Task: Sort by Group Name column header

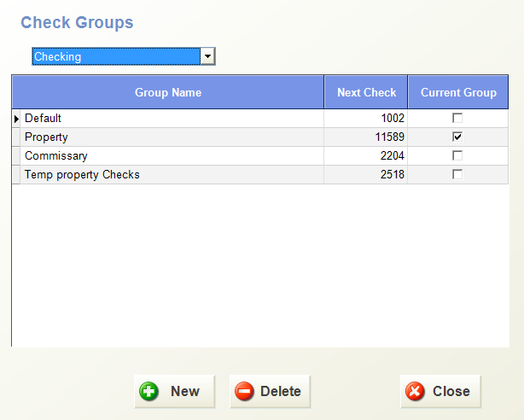Action: [x=168, y=92]
